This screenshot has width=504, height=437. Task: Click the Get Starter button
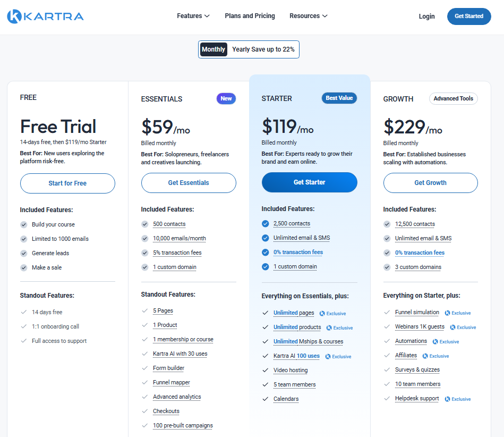pyautogui.click(x=309, y=182)
